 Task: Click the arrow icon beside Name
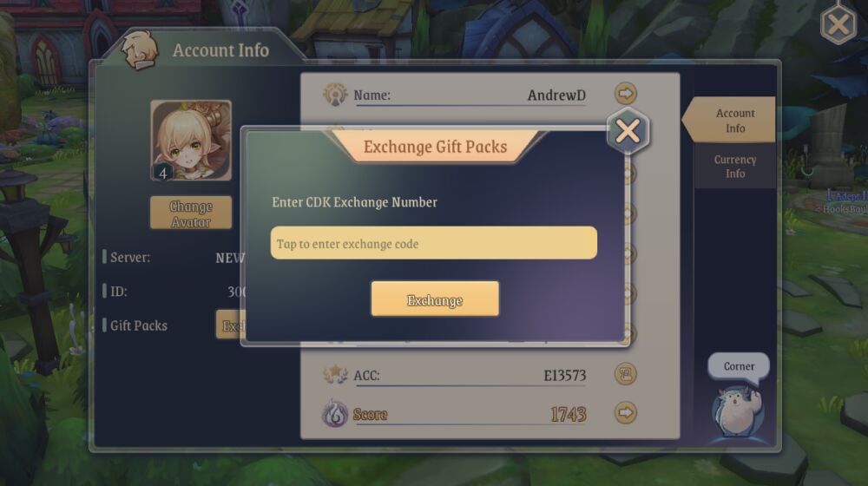(x=626, y=94)
